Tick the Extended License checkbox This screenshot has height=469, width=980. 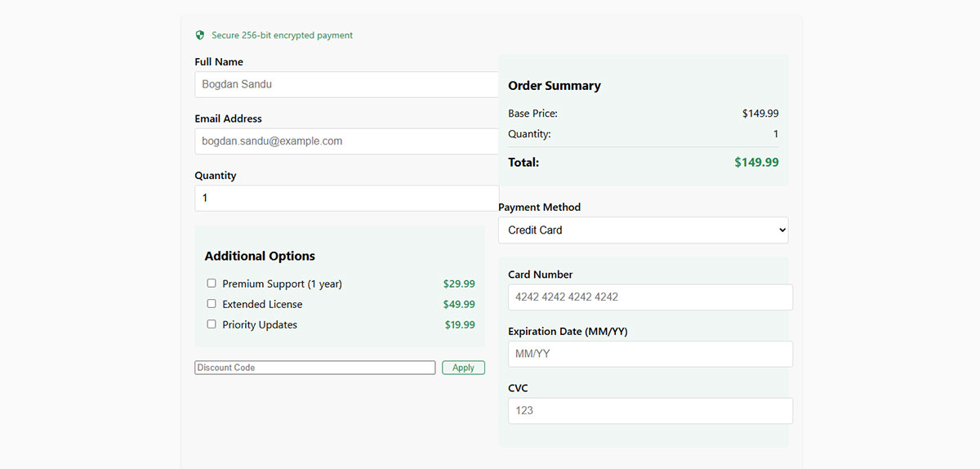pyautogui.click(x=212, y=304)
